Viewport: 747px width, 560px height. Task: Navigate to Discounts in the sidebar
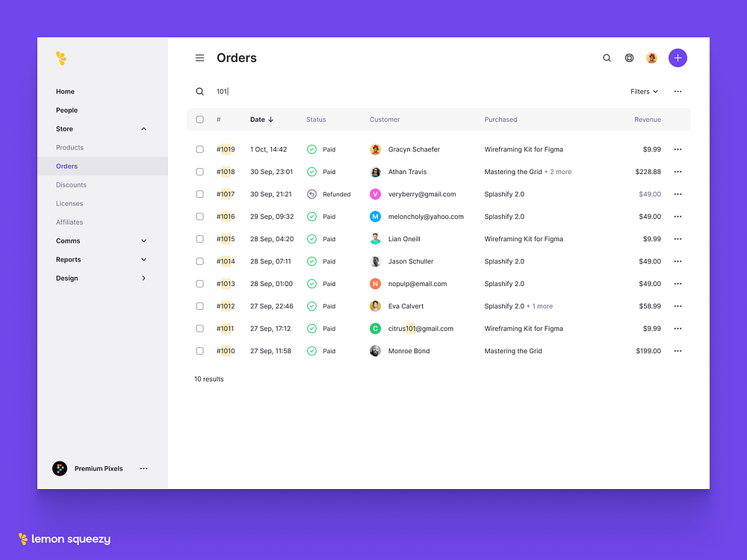coord(71,184)
